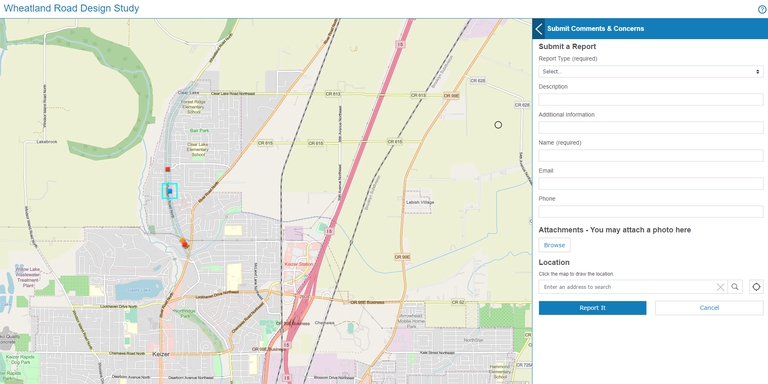Viewport: 768px width, 384px height.
Task: Click the back arrow in panel header
Action: click(539, 29)
